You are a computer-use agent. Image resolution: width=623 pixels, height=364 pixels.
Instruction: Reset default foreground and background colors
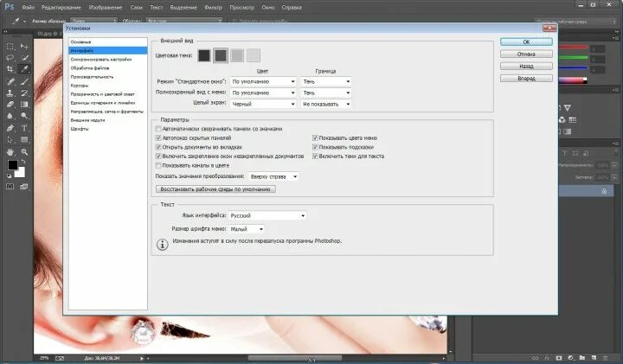[10, 176]
